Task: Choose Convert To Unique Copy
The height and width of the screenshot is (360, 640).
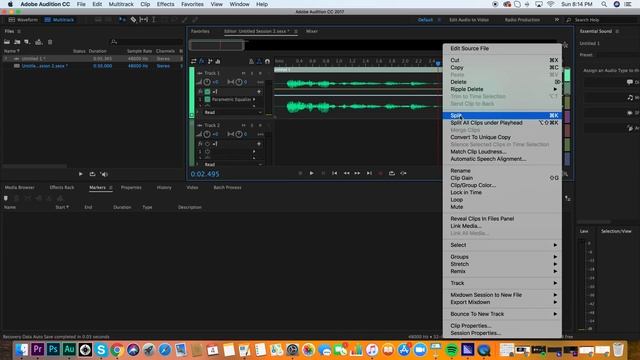Action: tap(502, 137)
